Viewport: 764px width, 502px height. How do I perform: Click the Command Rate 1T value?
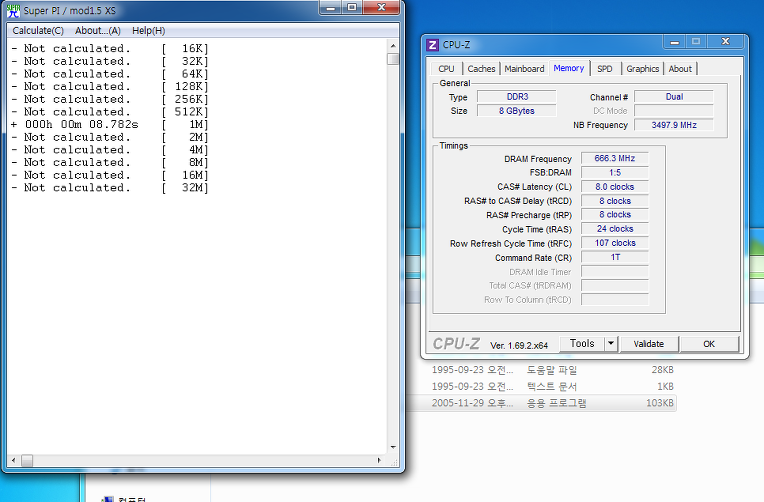[615, 257]
